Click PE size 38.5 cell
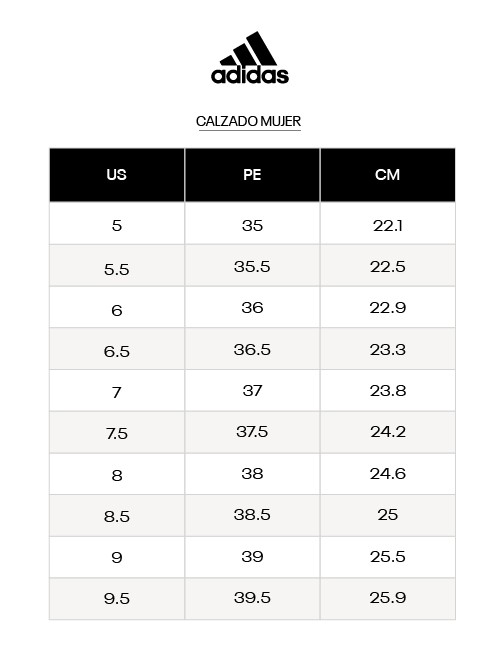500x661 pixels. 252,516
